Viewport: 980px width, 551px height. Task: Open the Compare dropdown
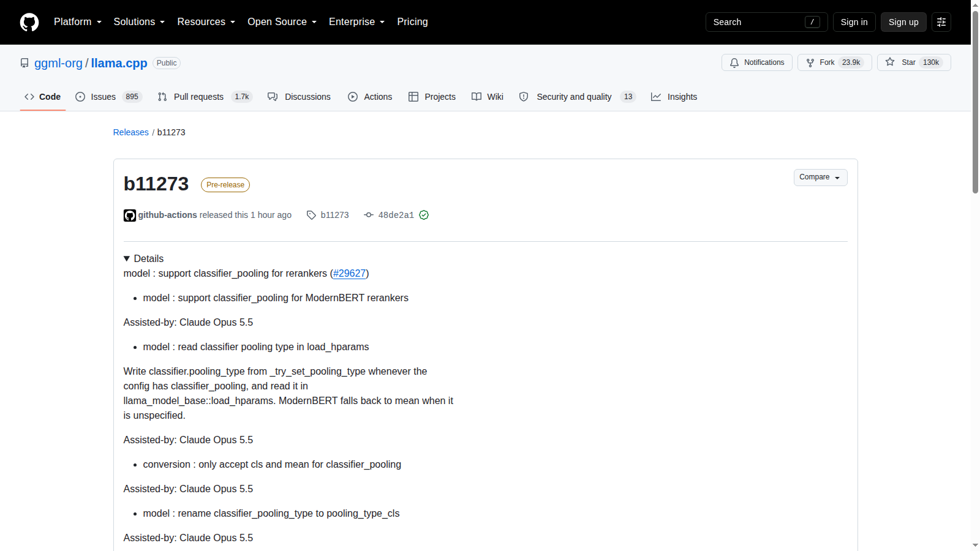[821, 178]
